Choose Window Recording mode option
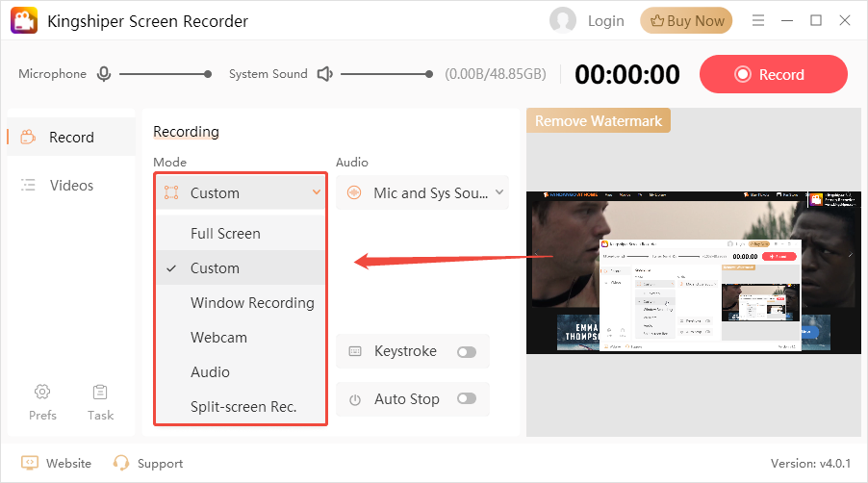868x483 pixels. coord(241,303)
